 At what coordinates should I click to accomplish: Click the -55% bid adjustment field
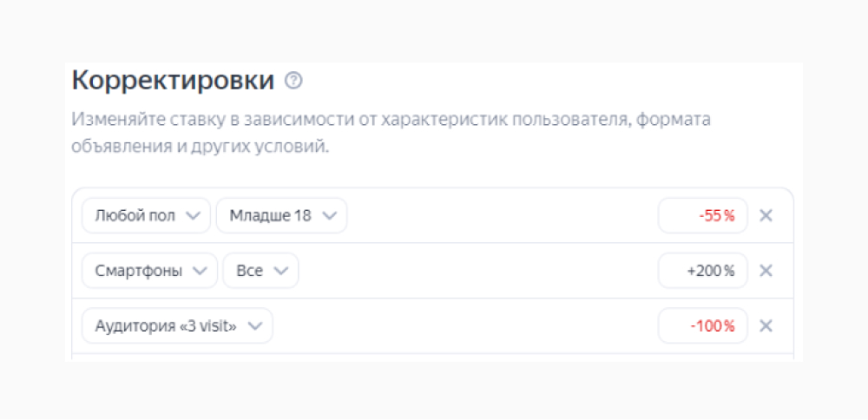tap(702, 216)
